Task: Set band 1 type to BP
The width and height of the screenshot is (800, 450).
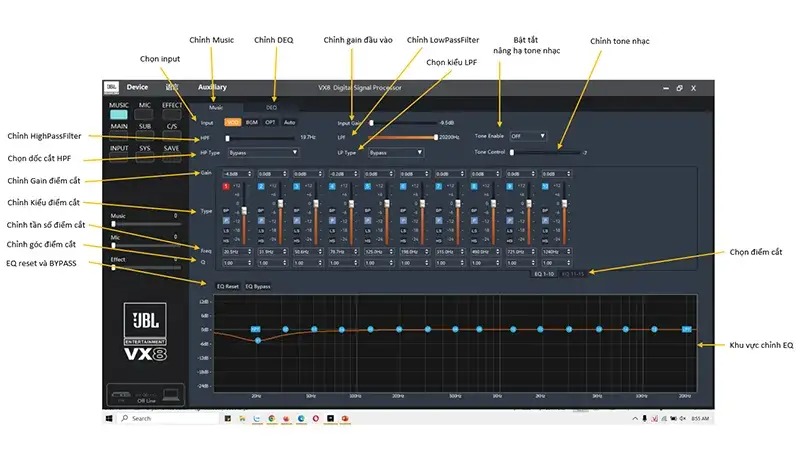Action: click(226, 210)
